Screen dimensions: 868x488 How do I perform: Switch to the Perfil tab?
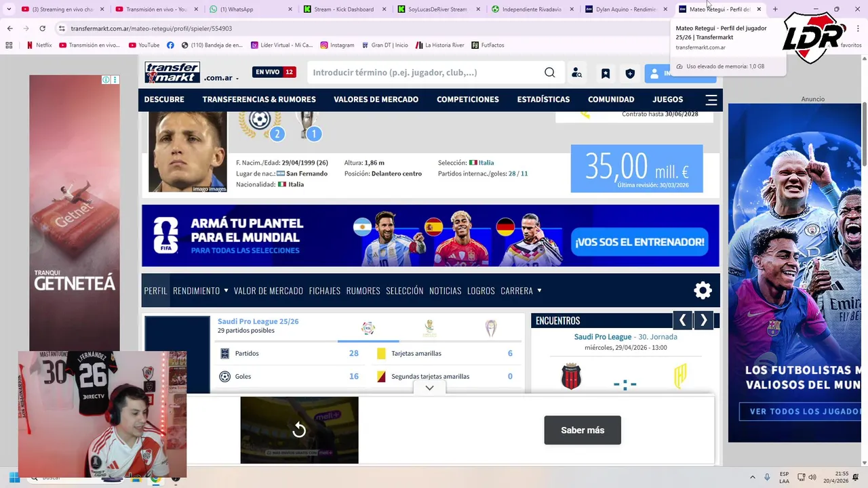[x=155, y=291]
